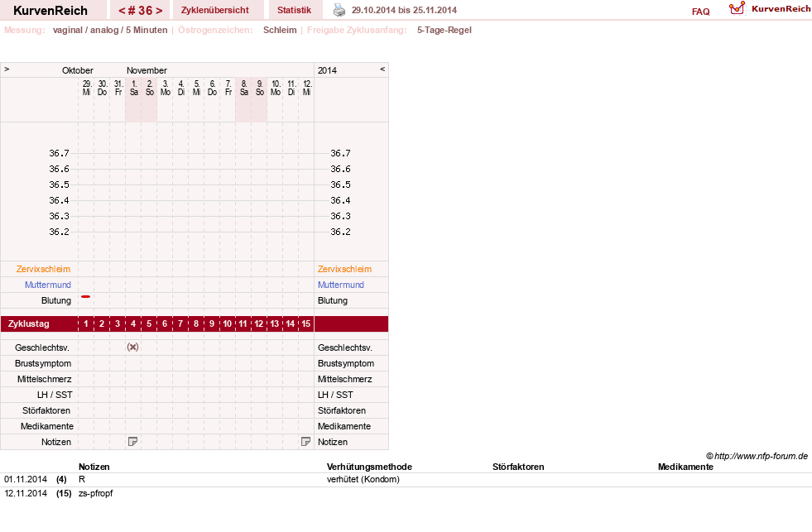Viewport: 812px width, 532px height.
Task: Open the Zyklenübersicht tab
Action: tap(215, 10)
